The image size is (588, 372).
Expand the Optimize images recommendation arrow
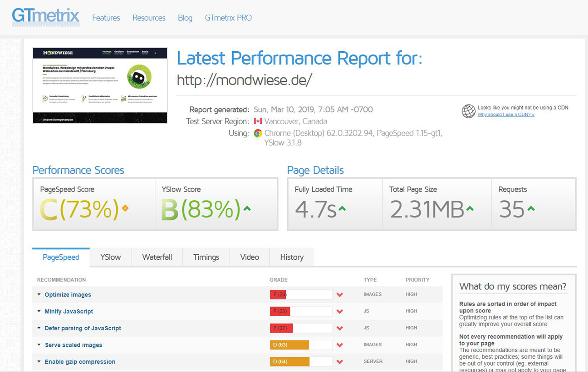pos(39,295)
